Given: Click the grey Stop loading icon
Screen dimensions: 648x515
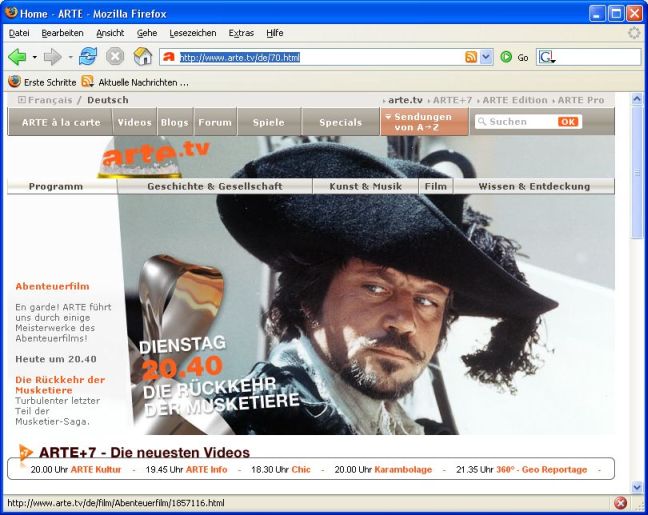Looking at the screenshot, I should click(115, 57).
